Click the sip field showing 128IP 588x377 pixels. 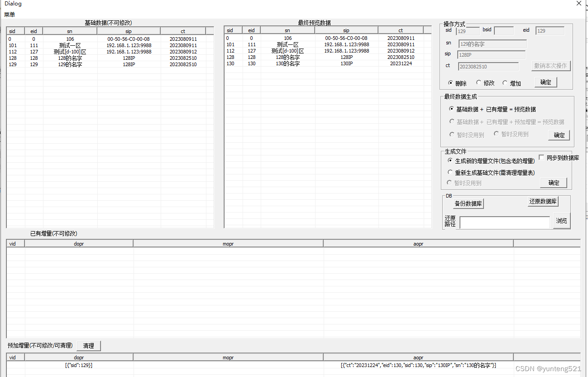(x=491, y=55)
